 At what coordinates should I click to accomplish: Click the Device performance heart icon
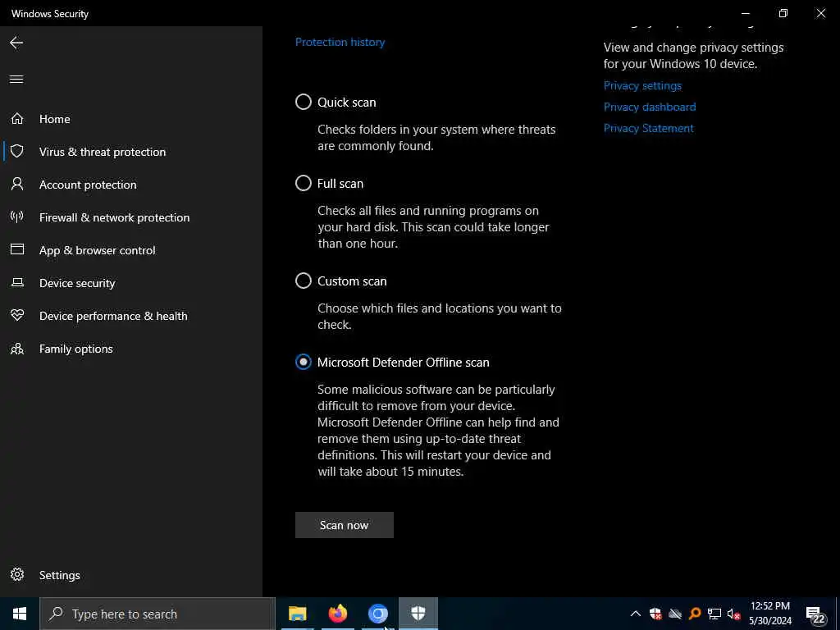(x=17, y=316)
